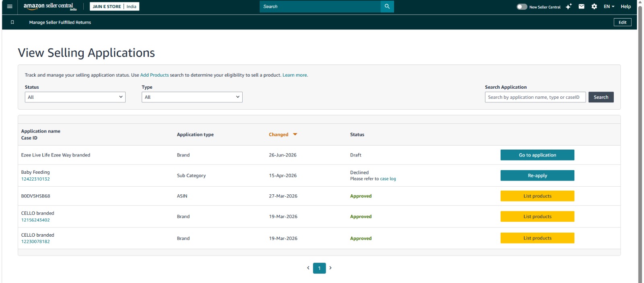Open case ID 12156243402 link
644x283 pixels.
click(35, 220)
